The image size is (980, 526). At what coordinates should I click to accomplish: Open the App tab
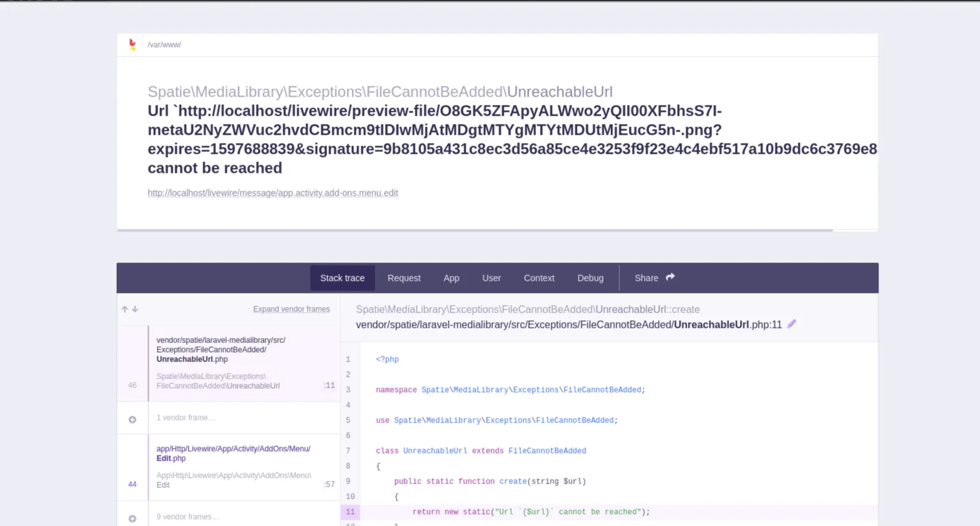[x=452, y=278]
